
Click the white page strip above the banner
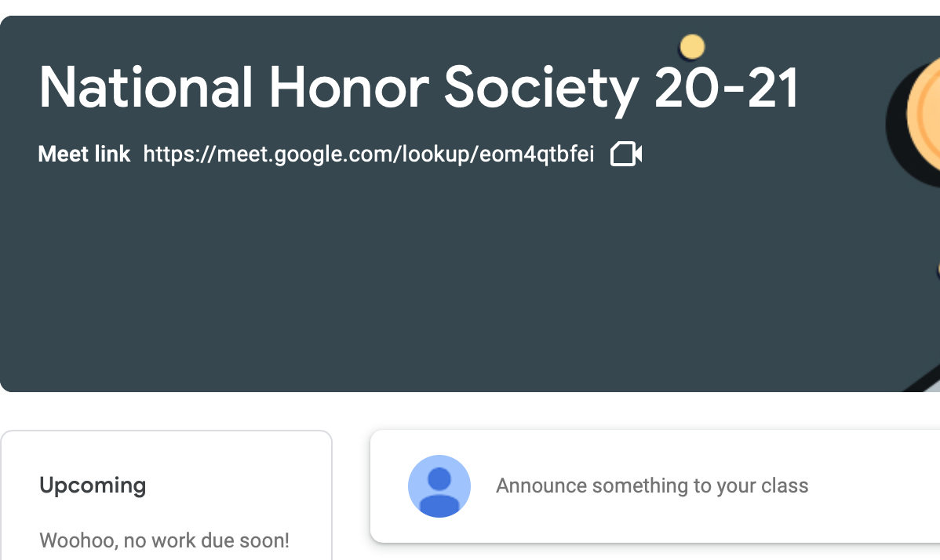coord(471,7)
